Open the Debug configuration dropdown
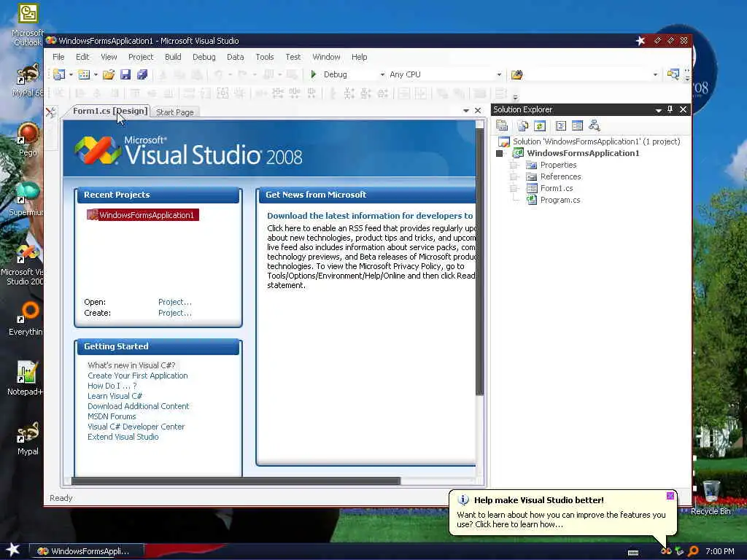 tap(382, 75)
